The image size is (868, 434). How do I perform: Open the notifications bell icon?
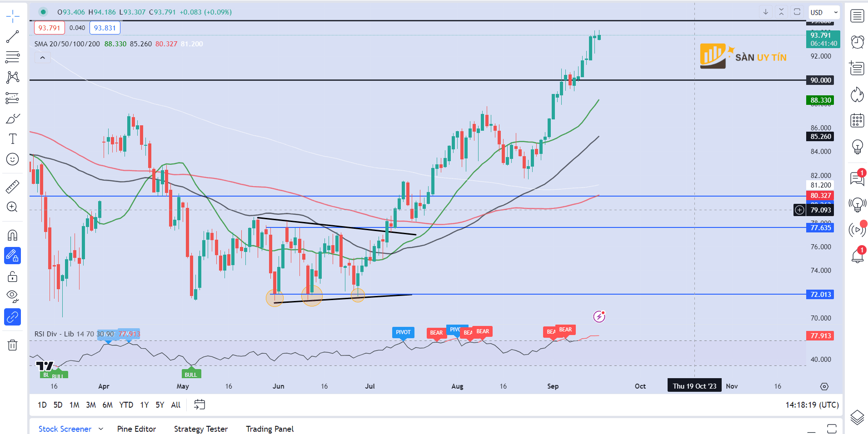pos(857,256)
